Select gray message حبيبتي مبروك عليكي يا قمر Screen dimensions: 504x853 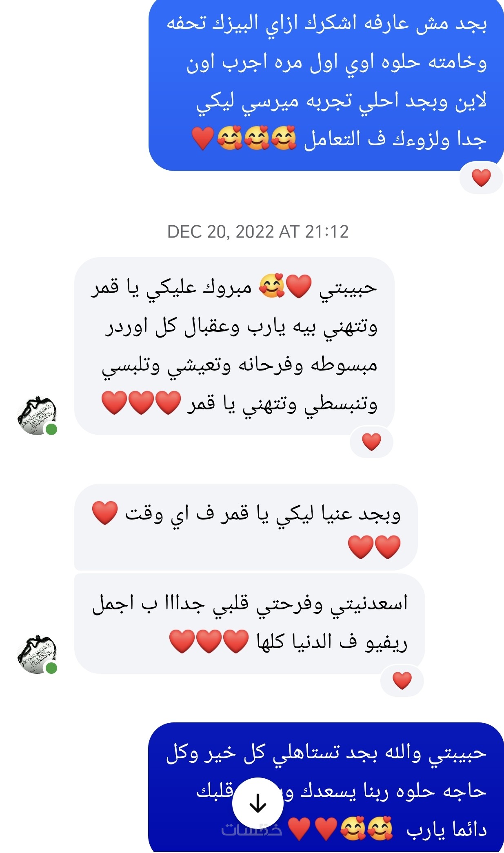click(234, 346)
